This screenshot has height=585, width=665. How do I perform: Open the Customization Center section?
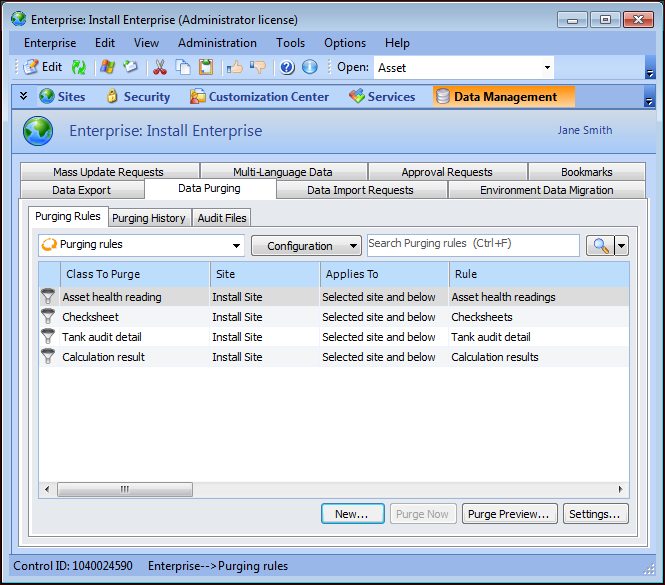pyautogui.click(x=259, y=97)
